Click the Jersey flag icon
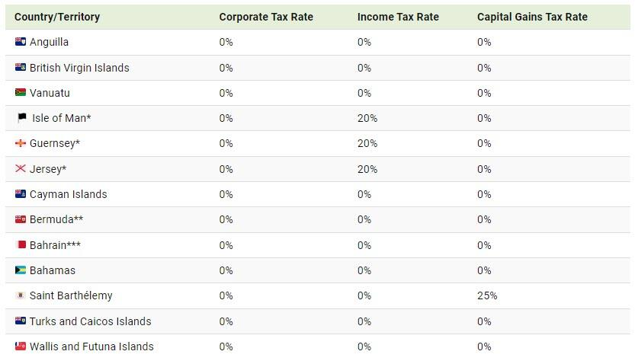 pos(21,169)
